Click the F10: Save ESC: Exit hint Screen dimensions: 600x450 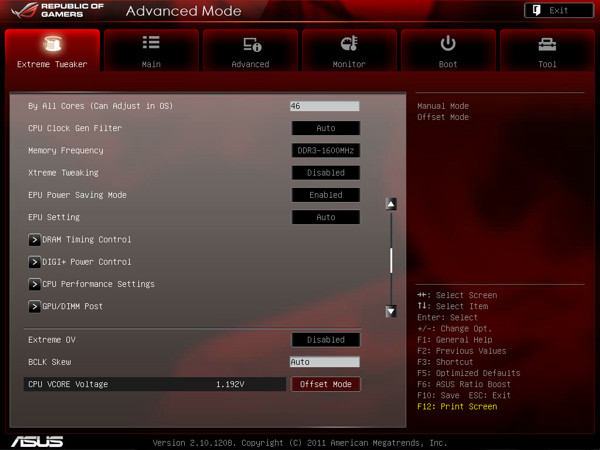tap(464, 395)
